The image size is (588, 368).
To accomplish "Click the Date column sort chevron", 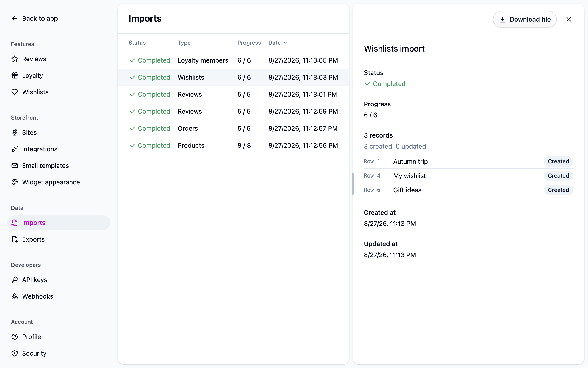I will pyautogui.click(x=286, y=43).
